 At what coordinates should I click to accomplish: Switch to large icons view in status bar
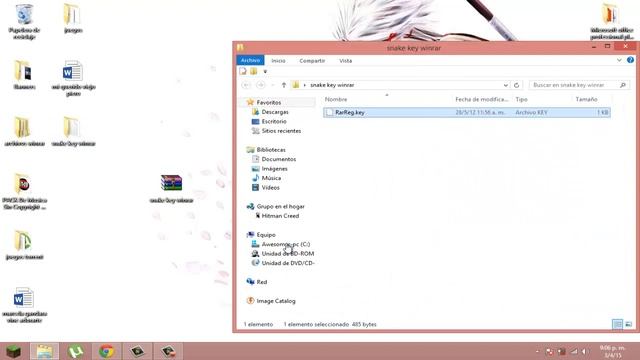(x=628, y=324)
